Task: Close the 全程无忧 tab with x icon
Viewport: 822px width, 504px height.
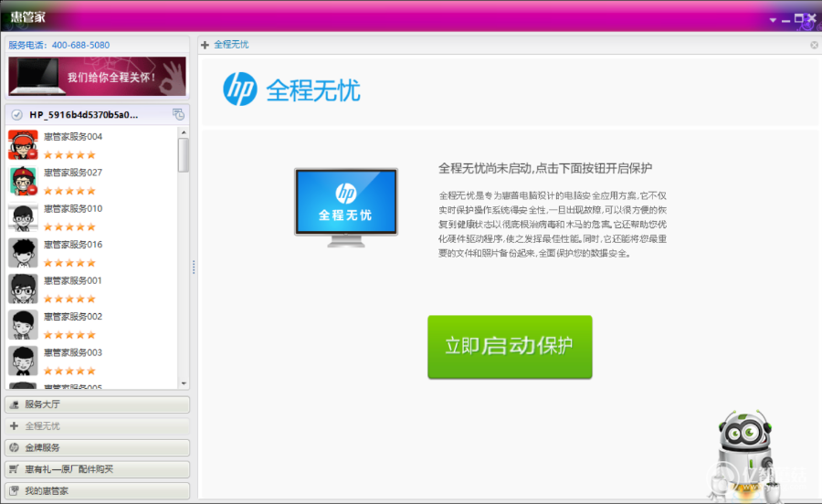Action: click(814, 45)
